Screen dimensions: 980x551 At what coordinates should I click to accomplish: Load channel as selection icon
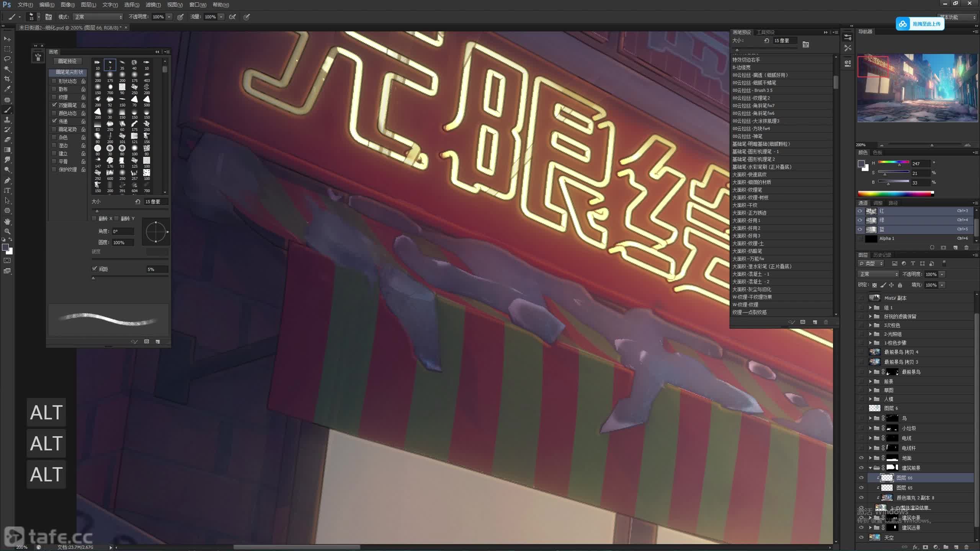pos(932,248)
